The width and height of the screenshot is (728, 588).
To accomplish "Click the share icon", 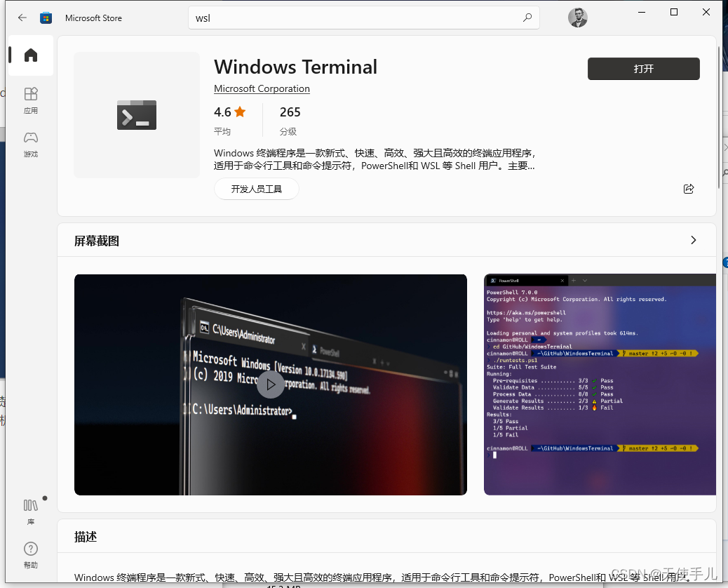I will pos(689,189).
